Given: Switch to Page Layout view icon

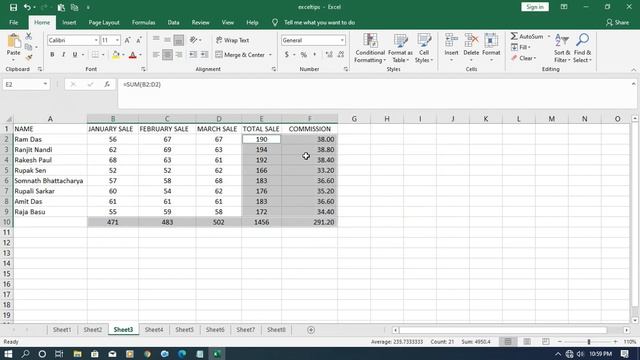Looking at the screenshot, I should coord(527,342).
